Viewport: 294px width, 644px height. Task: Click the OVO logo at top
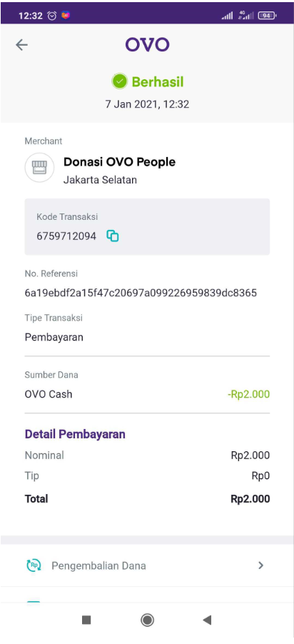(x=148, y=44)
